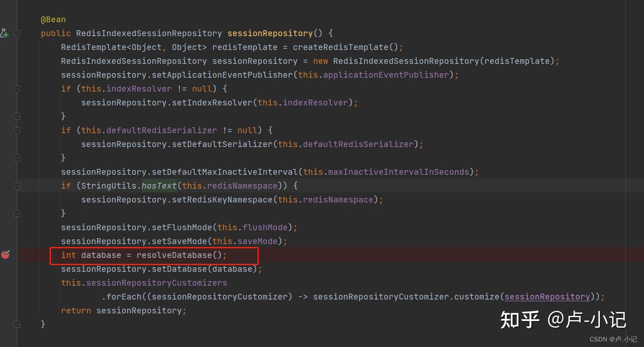
Task: Click fold end marker after setRedisKeyNamespace block
Action: tap(17, 213)
